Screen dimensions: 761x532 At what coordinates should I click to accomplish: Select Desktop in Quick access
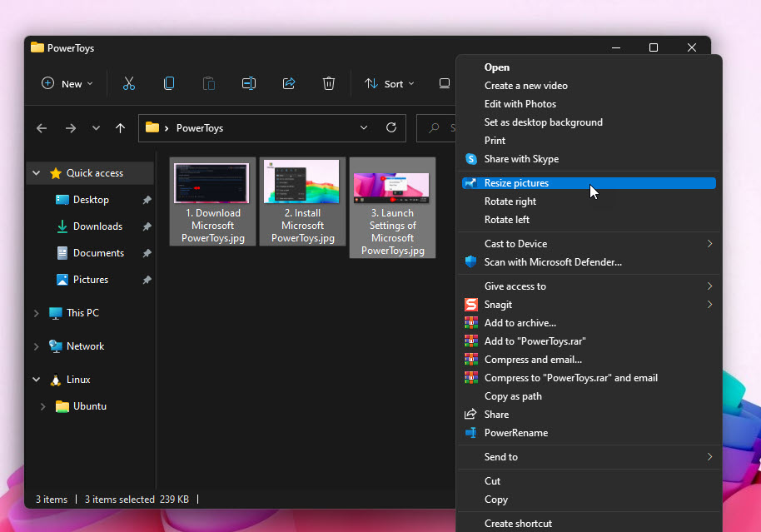pos(91,200)
